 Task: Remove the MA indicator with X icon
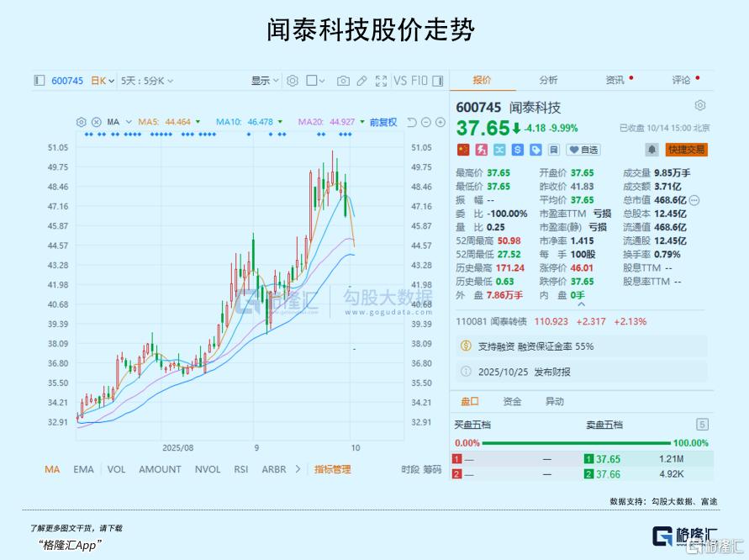point(97,122)
